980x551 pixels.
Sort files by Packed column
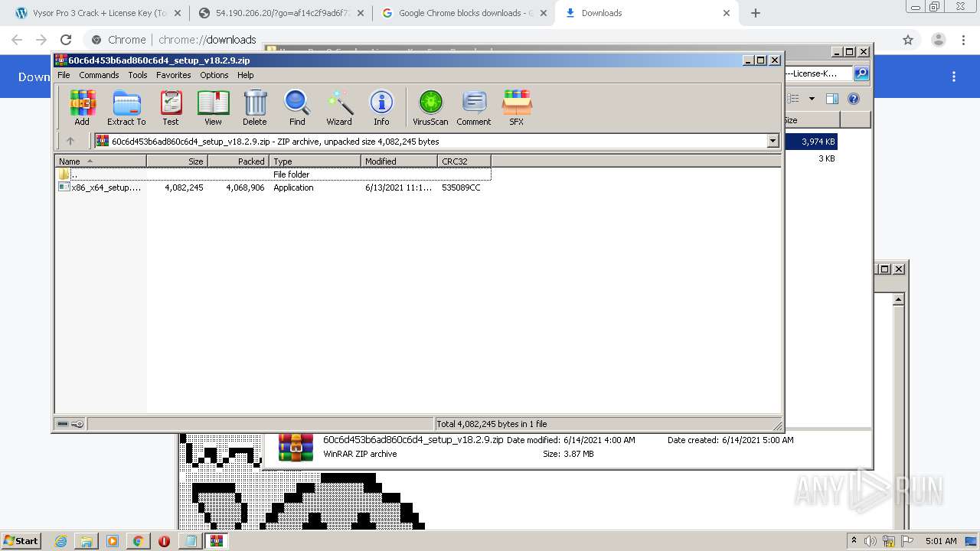pyautogui.click(x=238, y=161)
